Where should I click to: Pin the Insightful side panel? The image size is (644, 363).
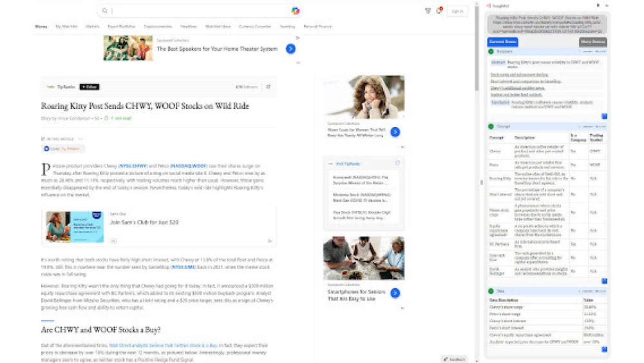598,5
